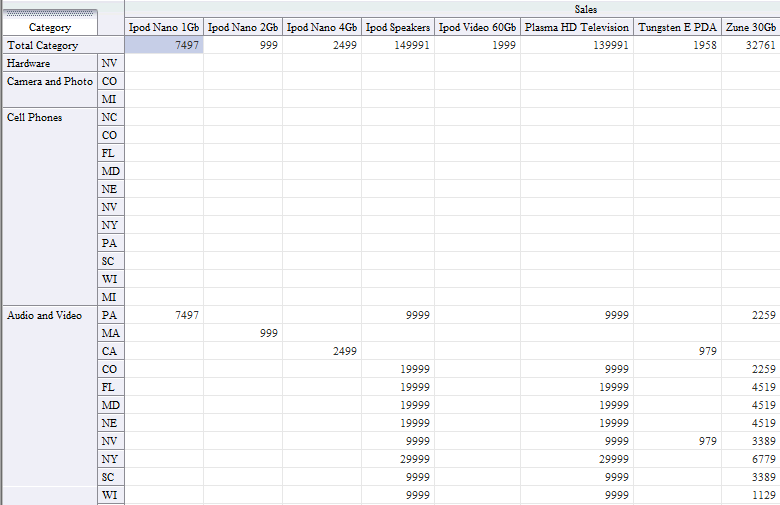Click the 999 cell in the MA row
Viewport: 780px width, 505px height.
click(x=243, y=333)
